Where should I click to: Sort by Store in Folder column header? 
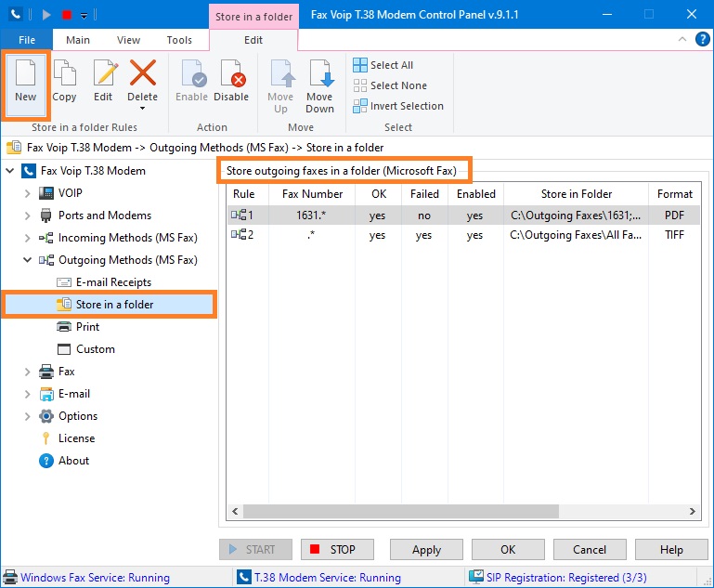[x=576, y=194]
